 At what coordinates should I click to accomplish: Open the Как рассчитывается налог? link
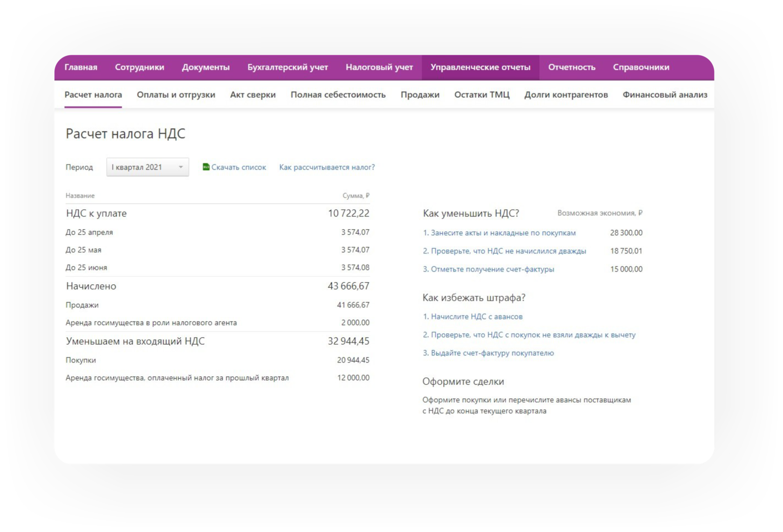click(x=327, y=167)
